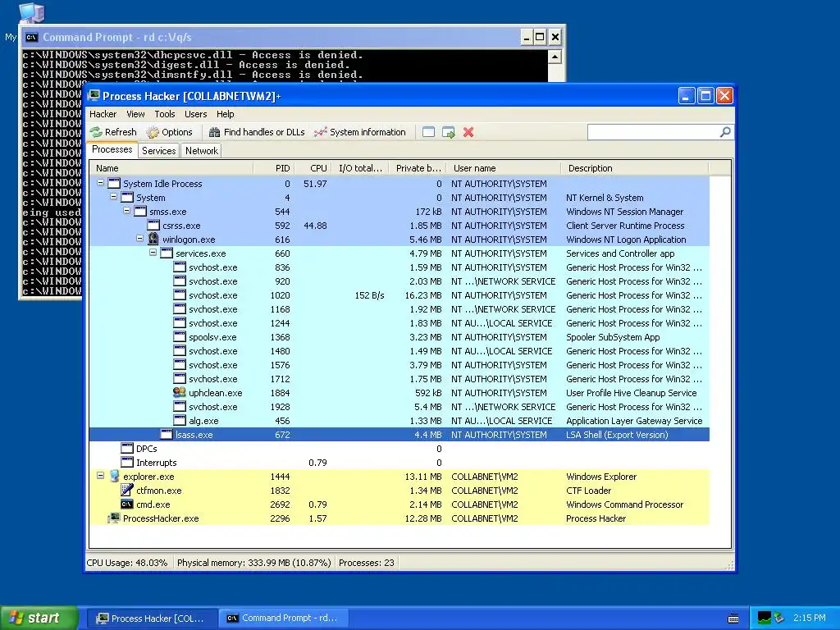Click the ProcessHacker.exe process icon
The width and height of the screenshot is (840, 630).
coord(114,518)
